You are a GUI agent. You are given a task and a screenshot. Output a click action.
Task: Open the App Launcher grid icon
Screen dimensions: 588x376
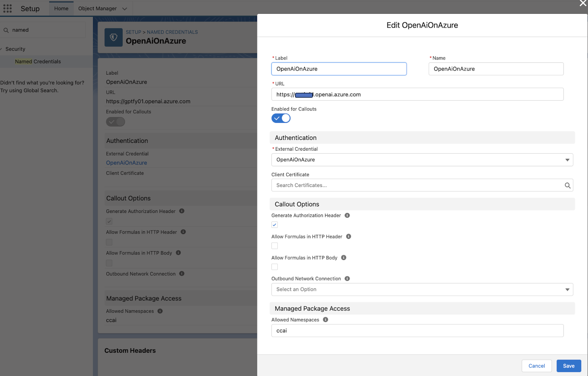point(7,9)
